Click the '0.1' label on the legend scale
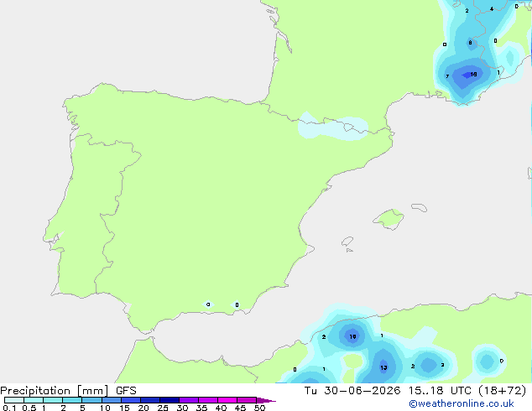The image size is (532, 411). point(9,408)
